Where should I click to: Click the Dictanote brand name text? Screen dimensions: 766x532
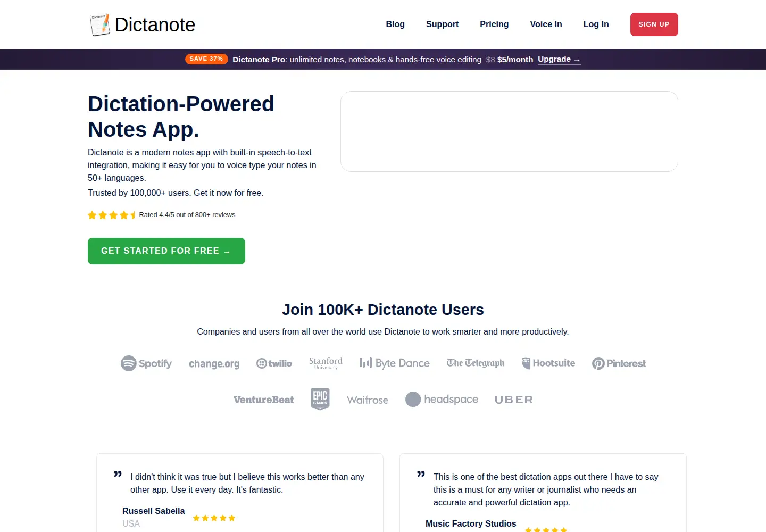(x=155, y=24)
